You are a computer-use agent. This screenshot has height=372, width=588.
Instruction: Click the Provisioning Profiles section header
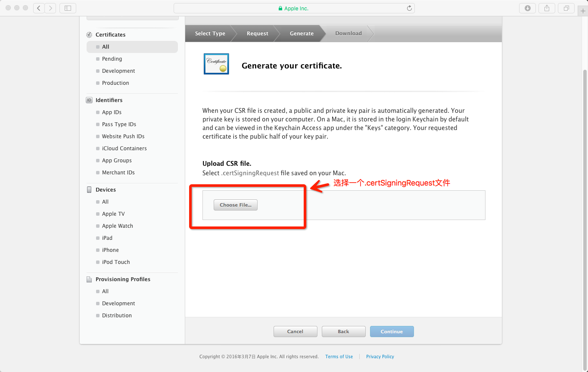[123, 279]
